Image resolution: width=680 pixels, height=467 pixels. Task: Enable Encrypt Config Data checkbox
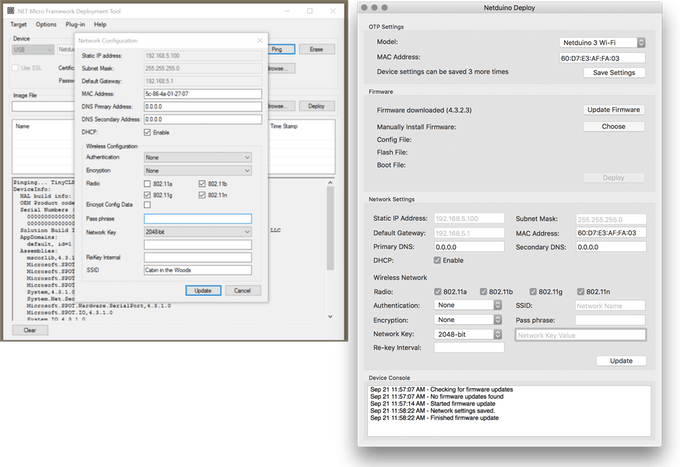(x=148, y=204)
